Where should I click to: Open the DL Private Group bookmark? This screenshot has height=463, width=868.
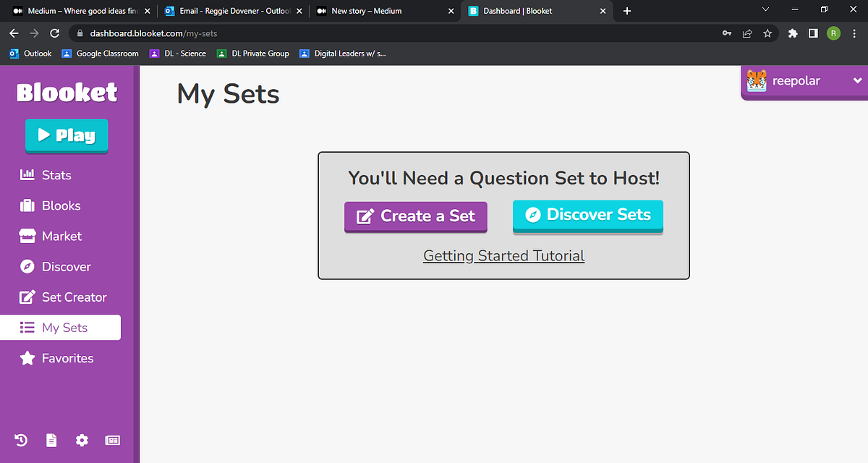click(252, 54)
